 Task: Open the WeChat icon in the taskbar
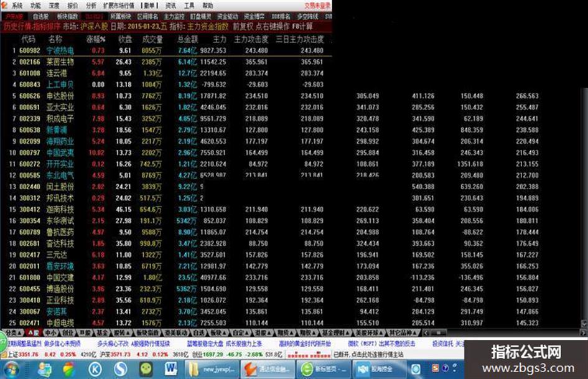[146, 370]
